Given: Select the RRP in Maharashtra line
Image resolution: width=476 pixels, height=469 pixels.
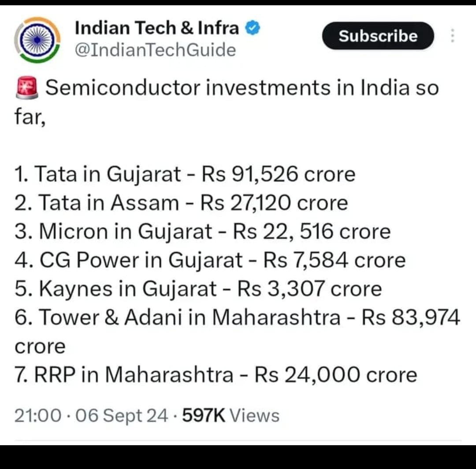Looking at the screenshot, I should click(216, 375).
